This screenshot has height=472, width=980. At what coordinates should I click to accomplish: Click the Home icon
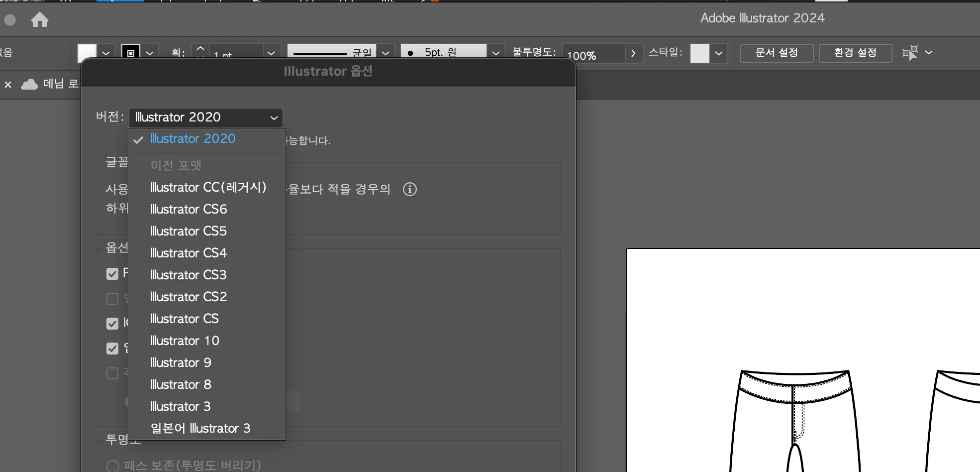point(40,20)
